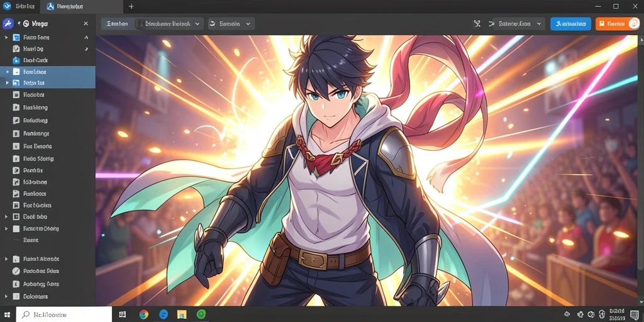
Task: Open the green circular app in the taskbar
Action: point(201,314)
